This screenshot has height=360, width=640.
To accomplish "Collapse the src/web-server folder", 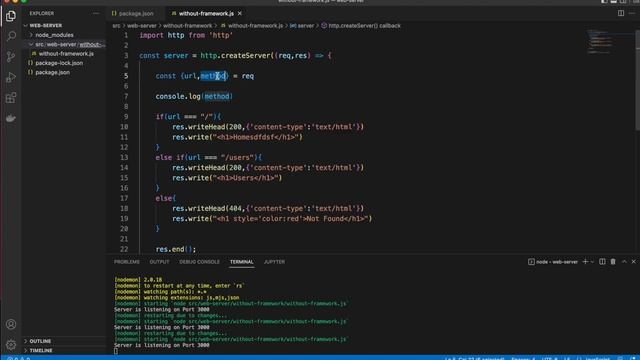I will coord(64,44).
